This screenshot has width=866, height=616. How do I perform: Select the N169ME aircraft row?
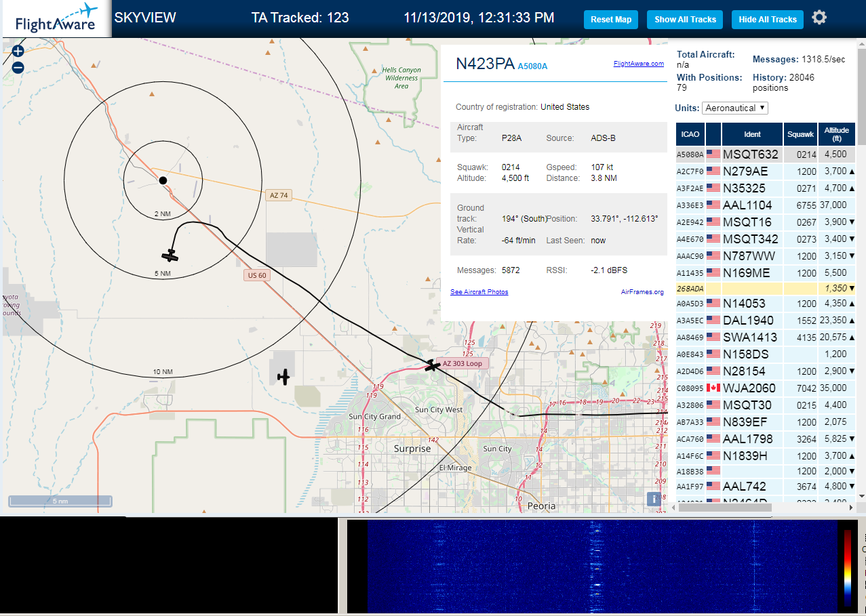[766, 272]
